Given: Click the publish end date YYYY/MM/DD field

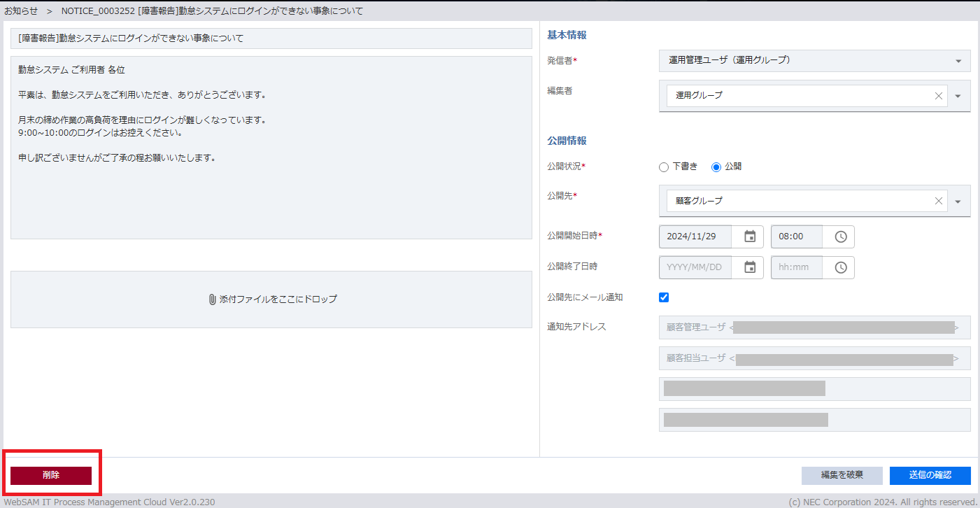Looking at the screenshot, I should pyautogui.click(x=695, y=267).
